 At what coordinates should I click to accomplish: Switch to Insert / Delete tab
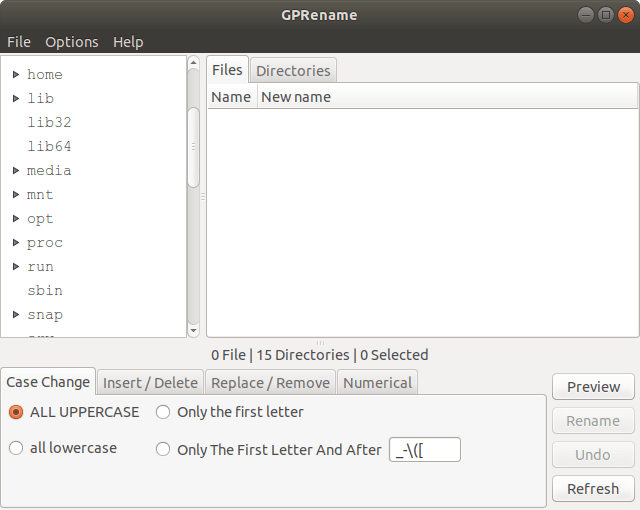(x=150, y=383)
